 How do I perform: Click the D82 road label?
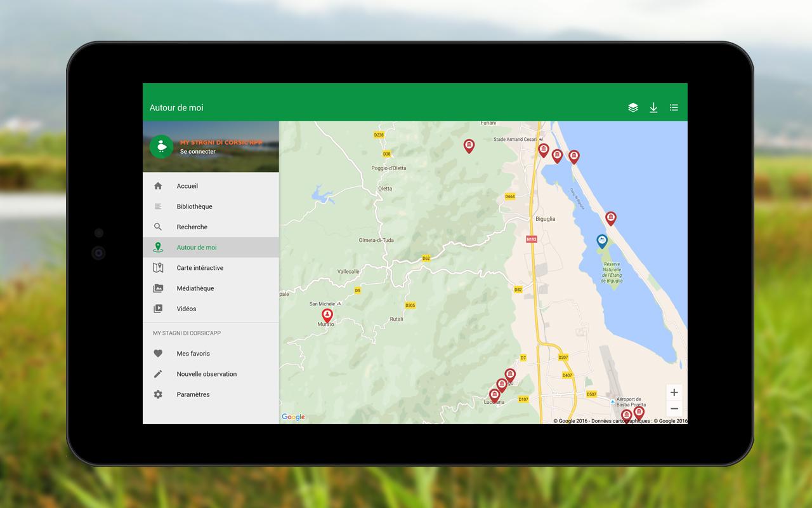click(x=518, y=290)
